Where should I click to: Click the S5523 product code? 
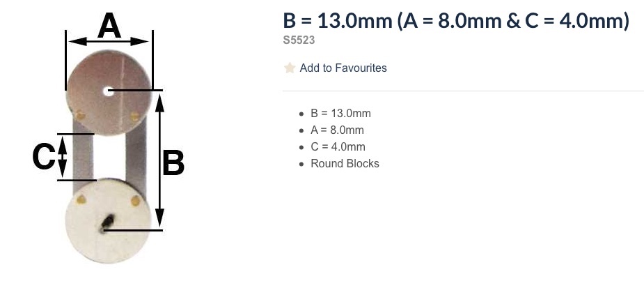click(299, 40)
